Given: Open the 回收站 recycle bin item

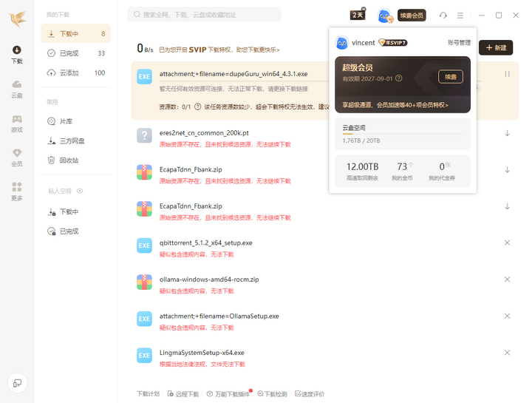Looking at the screenshot, I should pyautogui.click(x=75, y=160).
